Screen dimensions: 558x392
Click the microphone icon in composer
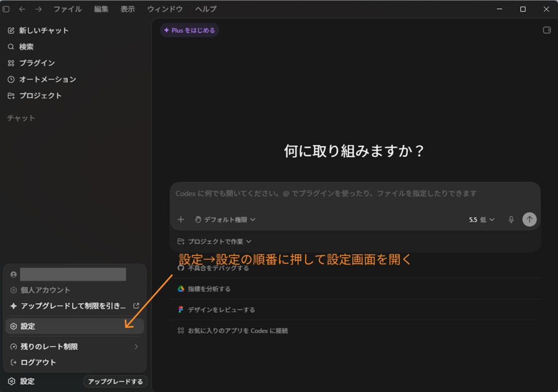point(511,219)
